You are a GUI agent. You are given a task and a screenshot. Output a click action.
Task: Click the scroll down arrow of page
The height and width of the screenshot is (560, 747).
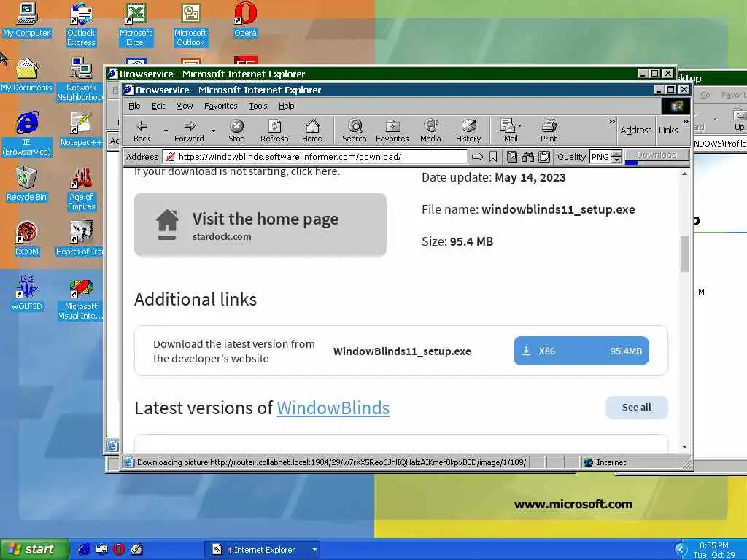pos(684,447)
